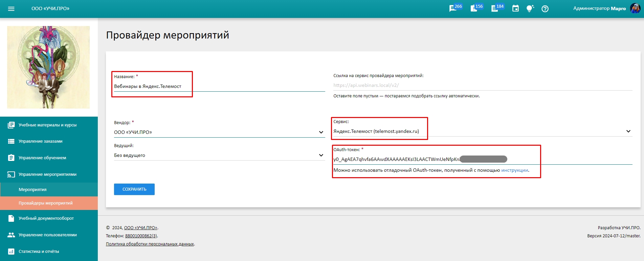Open the help question mark icon
Screen dimensions: 644x261
click(545, 9)
